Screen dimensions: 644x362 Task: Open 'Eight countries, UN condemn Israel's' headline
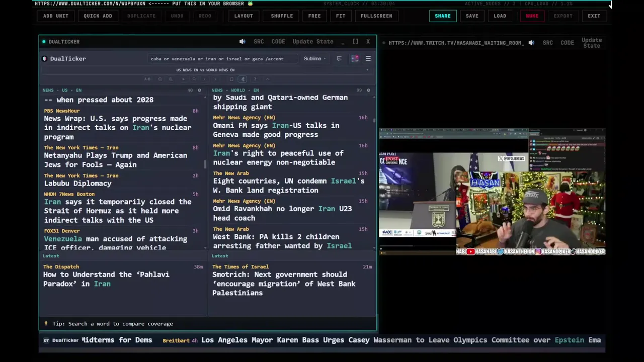point(289,186)
